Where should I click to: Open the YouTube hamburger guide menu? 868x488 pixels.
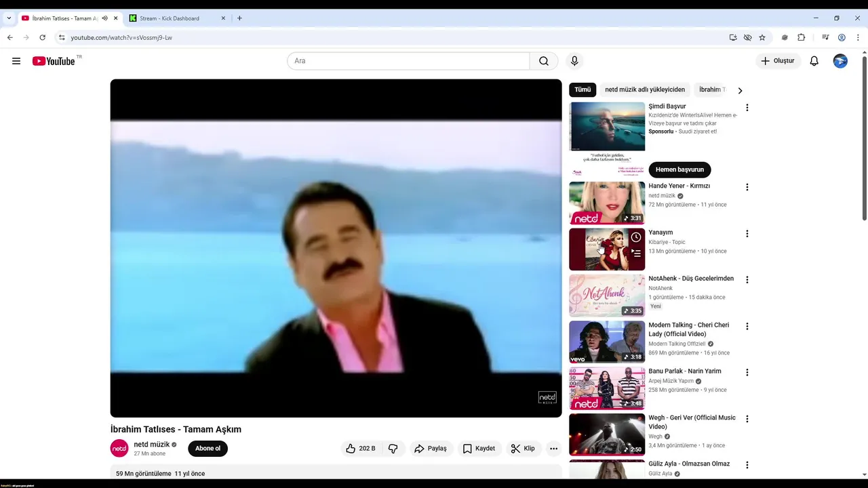[x=16, y=61]
